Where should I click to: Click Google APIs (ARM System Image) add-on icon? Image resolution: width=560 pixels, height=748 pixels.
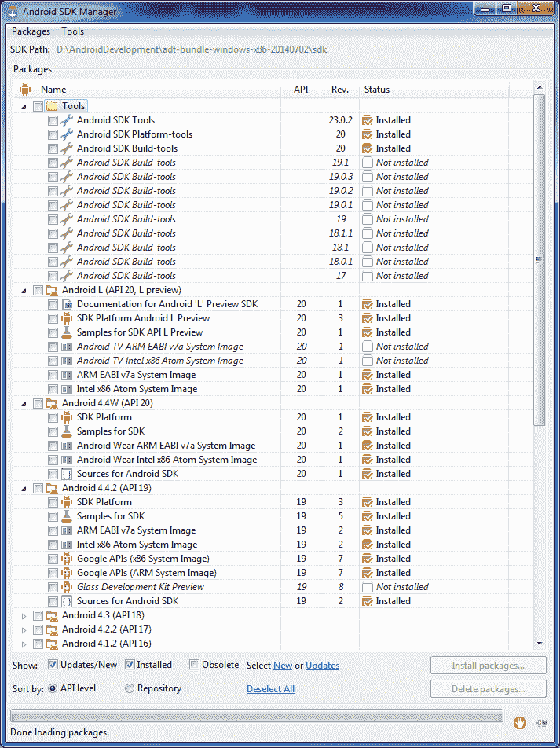67,573
